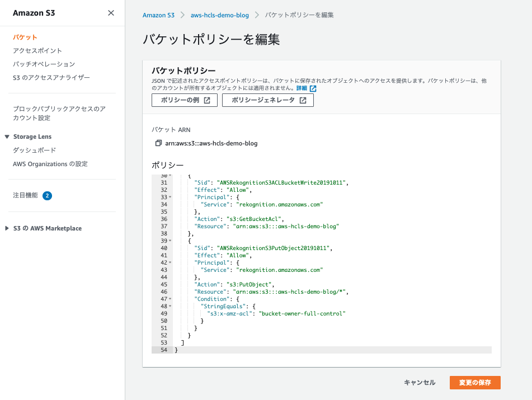
Task: Click Resource value on line 37
Action: coord(286,226)
